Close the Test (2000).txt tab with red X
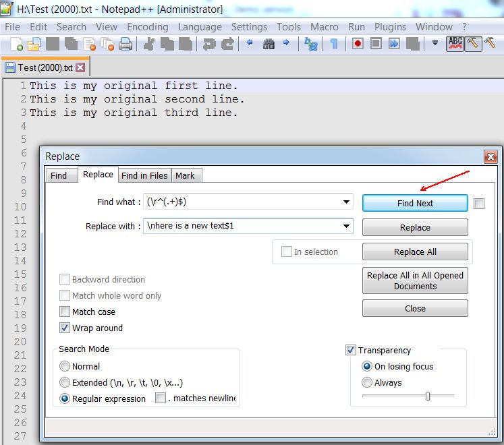 (x=80, y=67)
